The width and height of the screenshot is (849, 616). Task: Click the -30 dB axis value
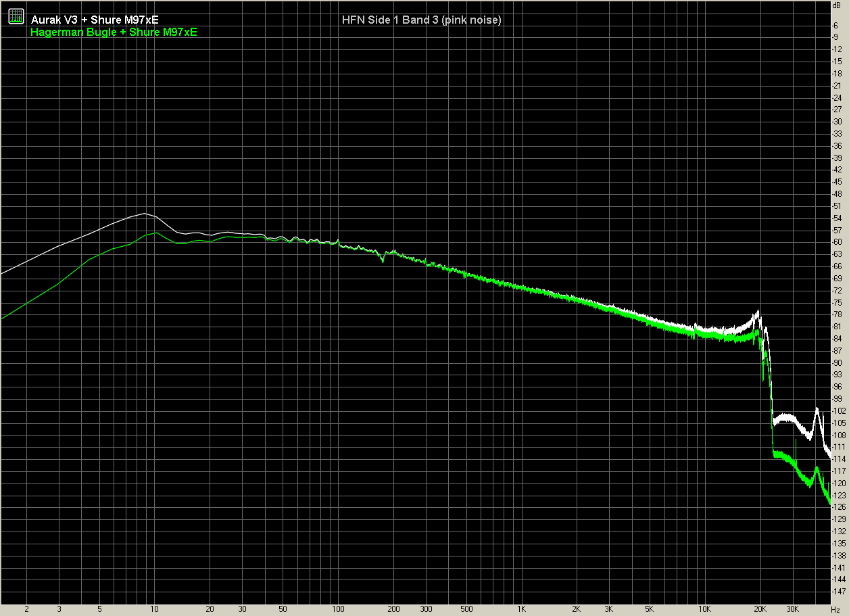[838, 122]
